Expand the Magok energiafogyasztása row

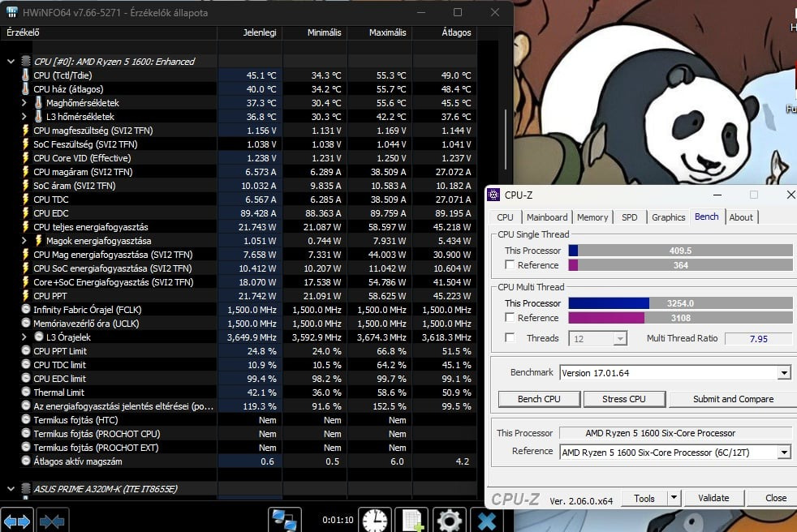click(24, 240)
